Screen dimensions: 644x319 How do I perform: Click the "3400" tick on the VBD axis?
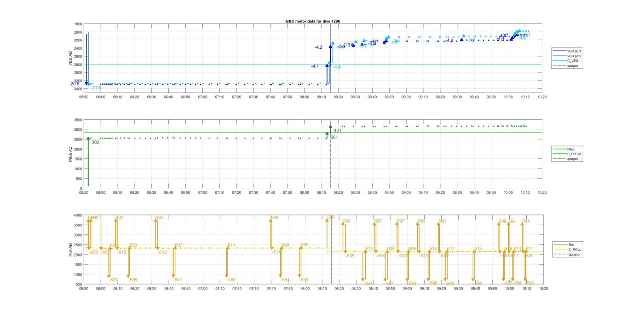pos(77,88)
